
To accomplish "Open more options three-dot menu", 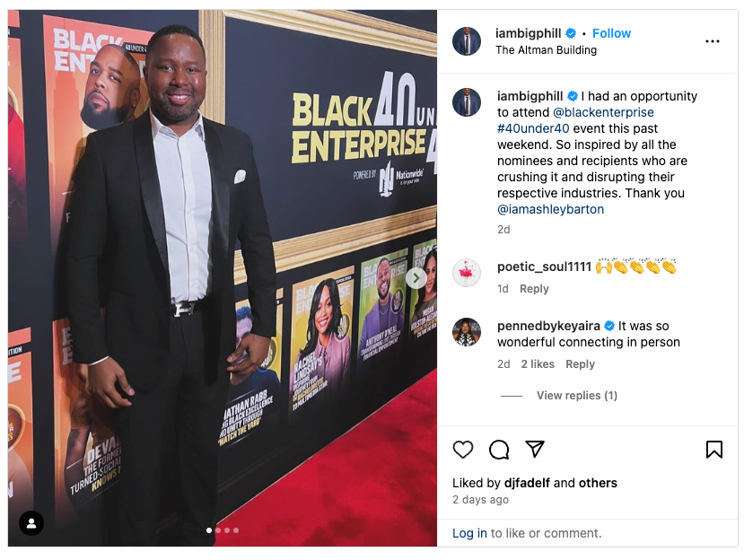I will [713, 42].
